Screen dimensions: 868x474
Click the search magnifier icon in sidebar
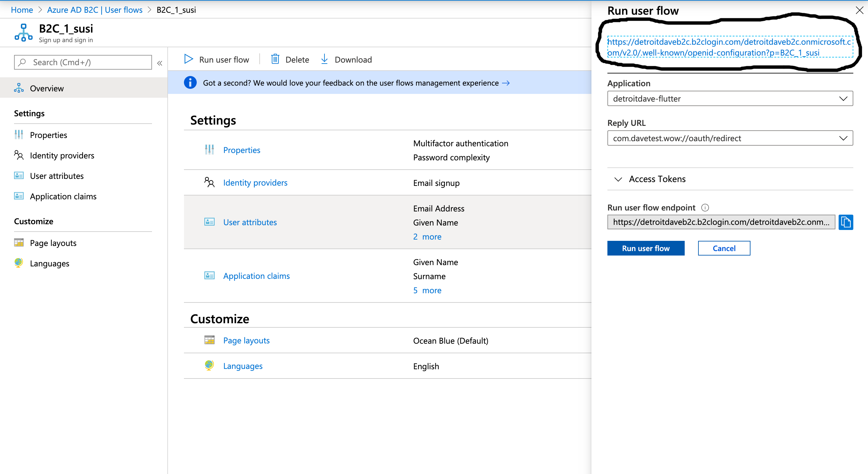click(x=22, y=62)
